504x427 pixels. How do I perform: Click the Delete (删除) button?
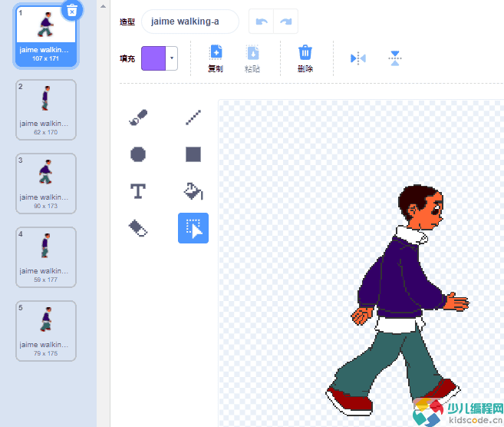[305, 58]
